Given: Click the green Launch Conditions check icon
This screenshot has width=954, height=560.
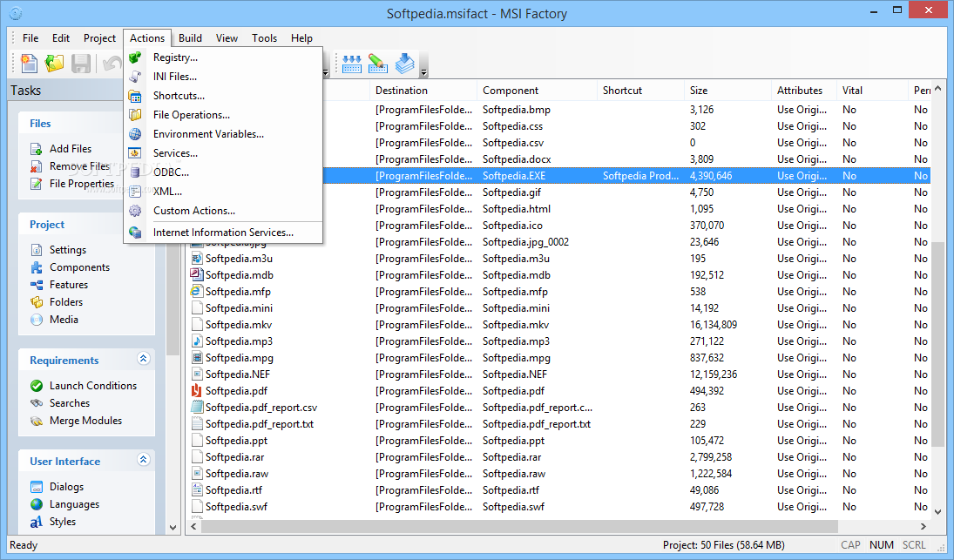Looking at the screenshot, I should tap(37, 386).
